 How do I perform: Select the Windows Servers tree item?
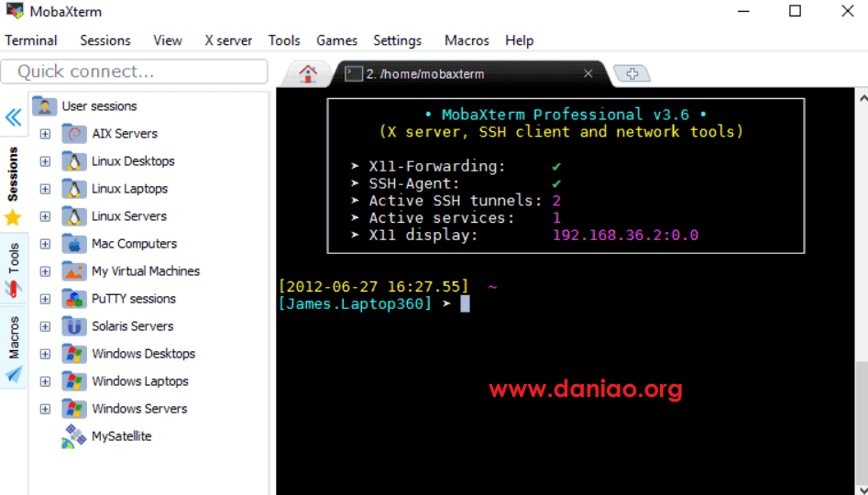tap(139, 409)
